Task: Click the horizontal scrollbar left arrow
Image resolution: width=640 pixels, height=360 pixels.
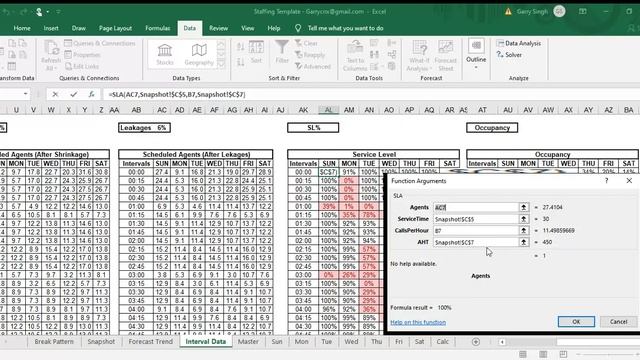Action: click(502, 342)
